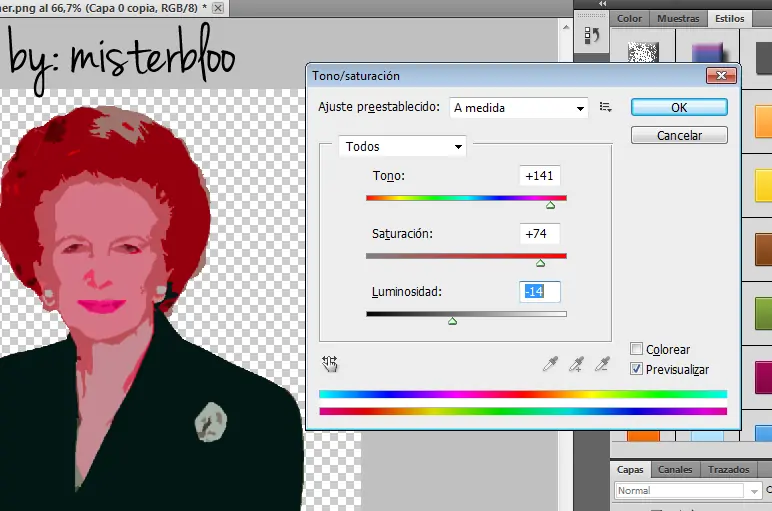The width and height of the screenshot is (772, 511).
Task: Close the Tono/saturación dialog
Action: pyautogui.click(x=721, y=75)
